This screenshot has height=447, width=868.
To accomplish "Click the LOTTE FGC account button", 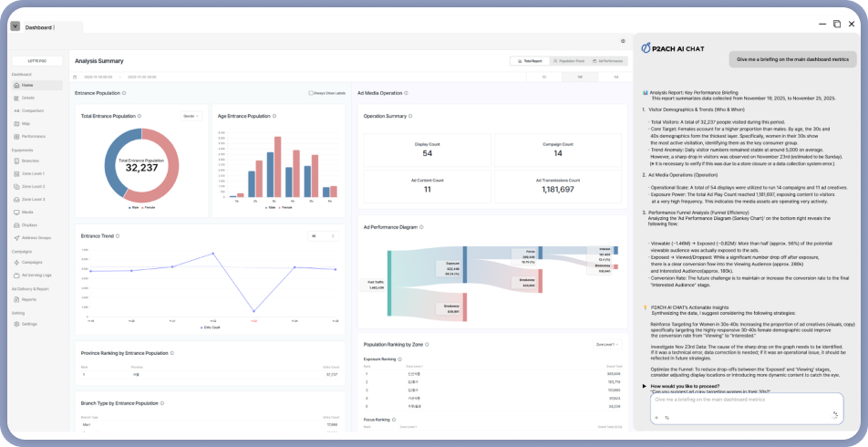I will (x=36, y=61).
